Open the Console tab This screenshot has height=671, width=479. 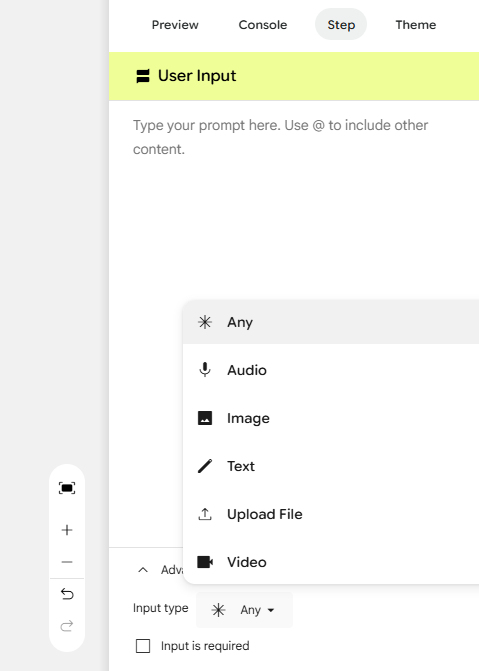click(263, 25)
